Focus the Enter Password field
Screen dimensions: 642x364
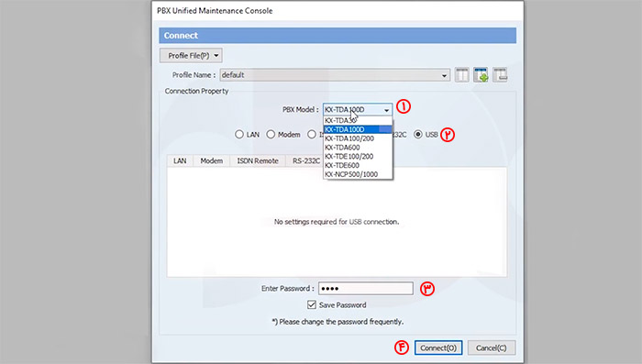pyautogui.click(x=366, y=288)
